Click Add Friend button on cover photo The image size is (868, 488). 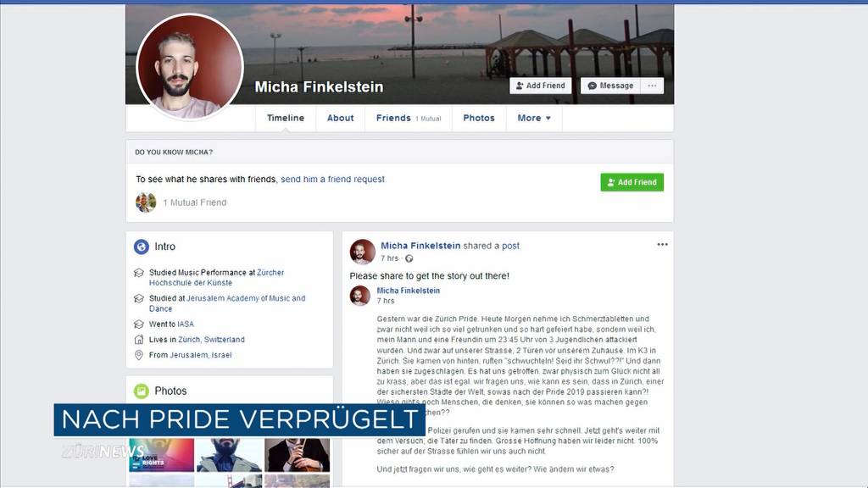[x=540, y=86]
